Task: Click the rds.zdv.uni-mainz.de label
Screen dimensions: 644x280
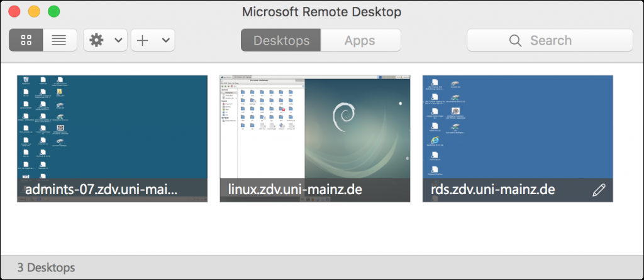Action: [493, 190]
